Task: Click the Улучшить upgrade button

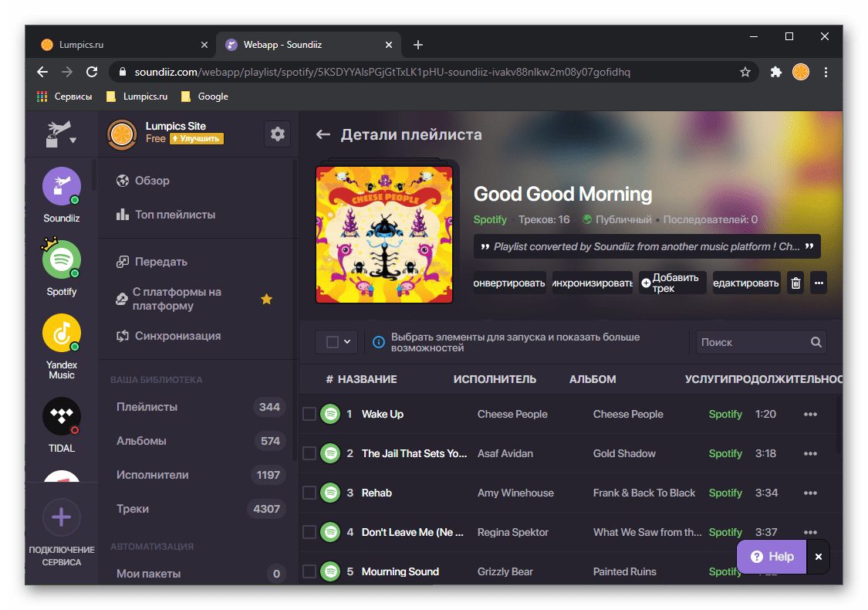Action: (x=197, y=139)
